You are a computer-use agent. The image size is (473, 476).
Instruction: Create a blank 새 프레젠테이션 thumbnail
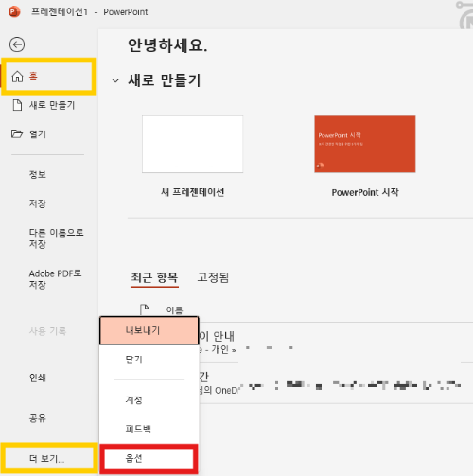[x=192, y=144]
